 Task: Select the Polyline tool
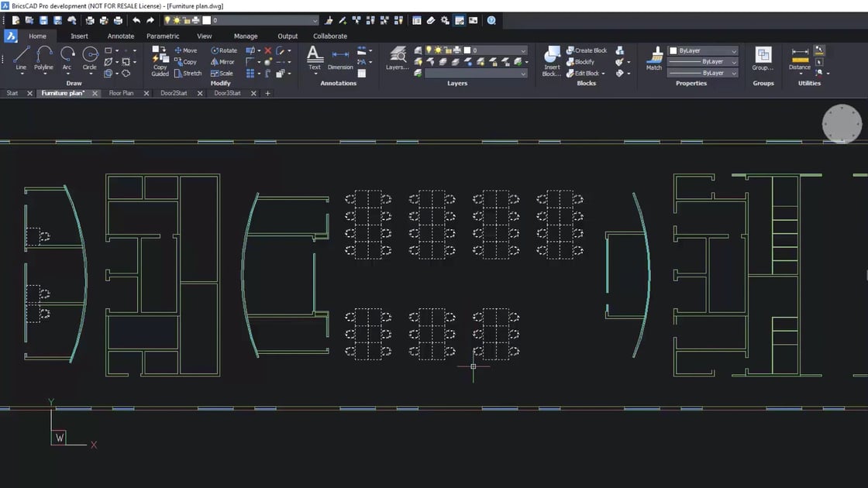coord(44,56)
